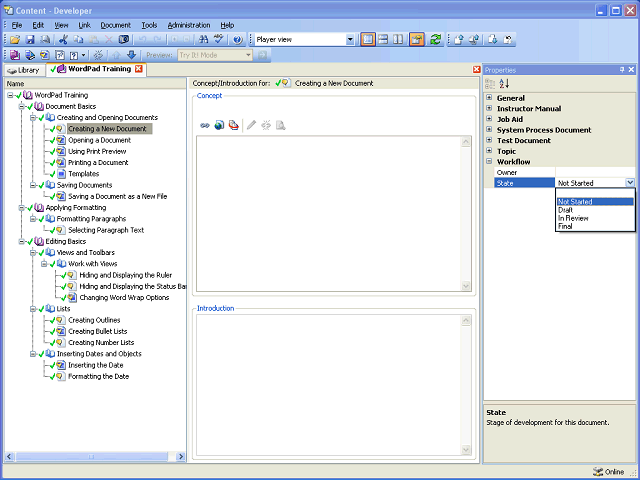Select the vertical split layout icon
This screenshot has width=640, height=480.
[x=398, y=40]
